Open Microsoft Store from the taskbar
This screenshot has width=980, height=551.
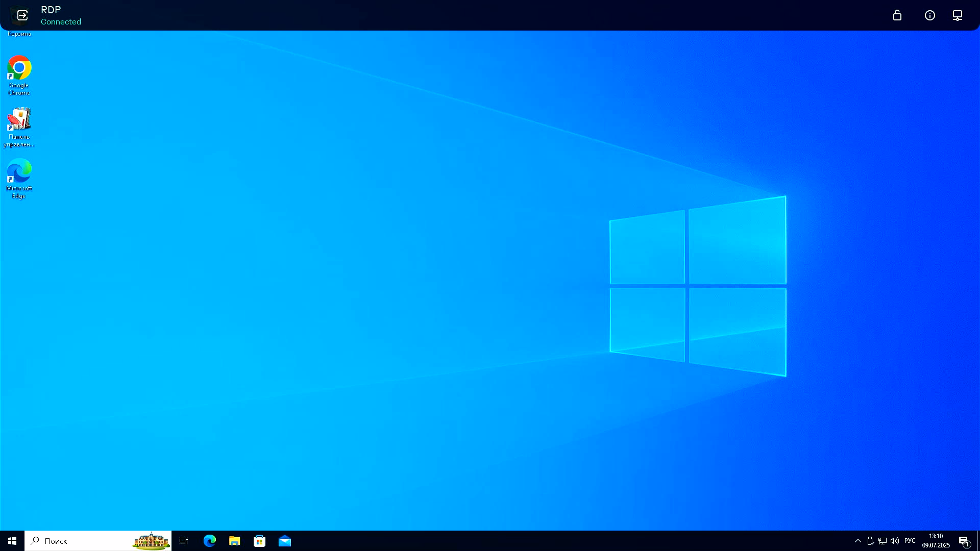260,541
